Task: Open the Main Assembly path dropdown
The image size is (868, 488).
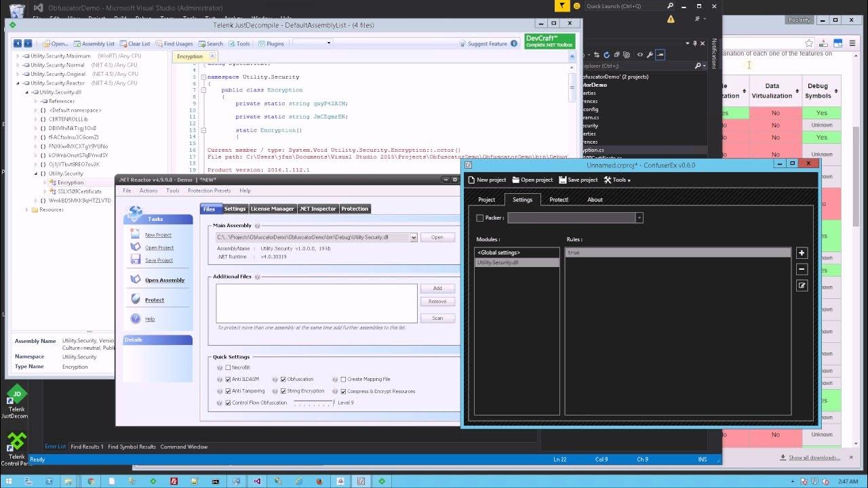Action: click(414, 237)
